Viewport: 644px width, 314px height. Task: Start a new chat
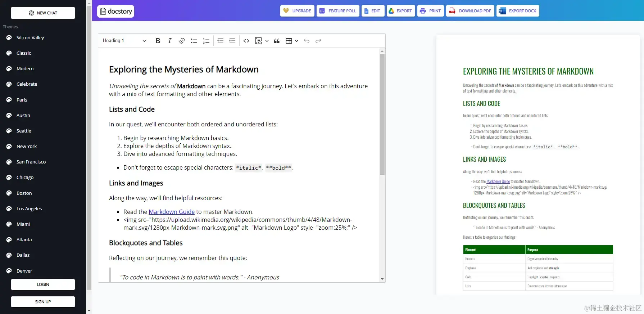(x=43, y=13)
